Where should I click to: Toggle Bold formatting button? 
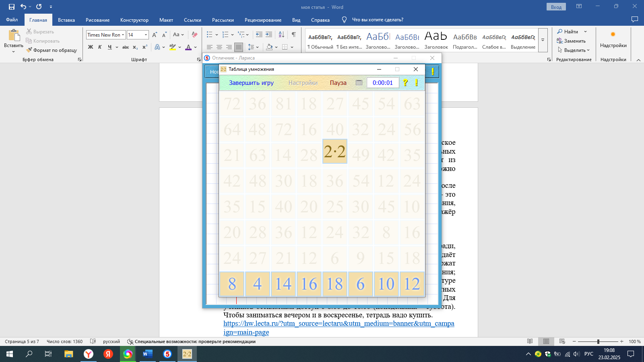click(x=91, y=47)
